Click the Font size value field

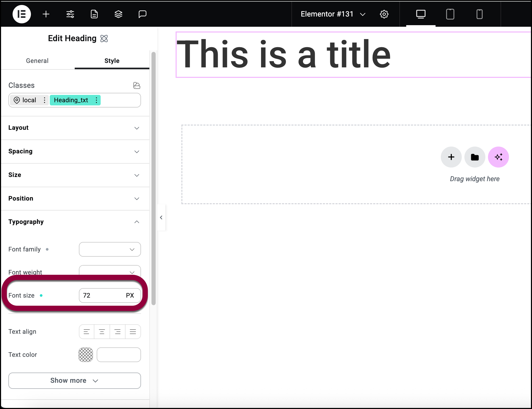click(x=101, y=295)
